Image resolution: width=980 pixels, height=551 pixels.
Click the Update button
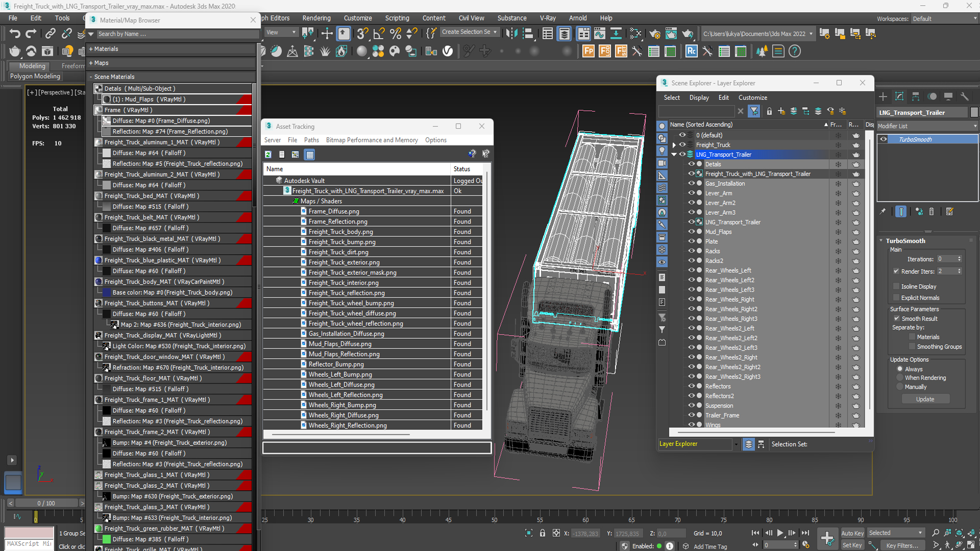pyautogui.click(x=924, y=399)
